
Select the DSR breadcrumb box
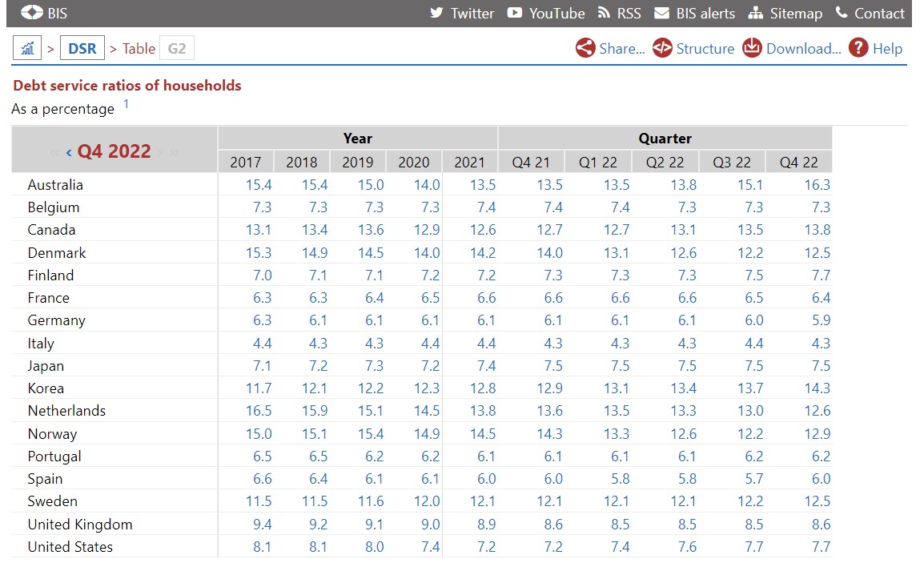pos(82,49)
